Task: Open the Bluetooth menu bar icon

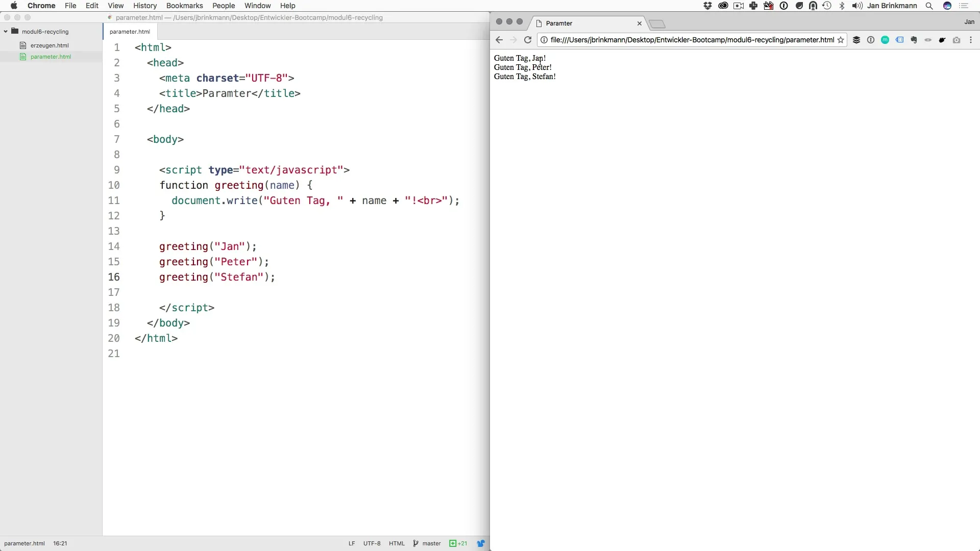Action: pos(842,6)
